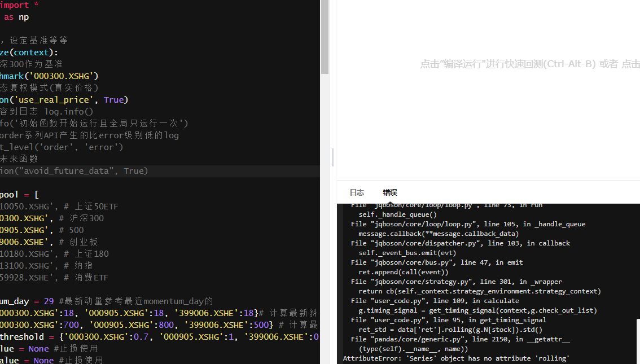Click traceback line "user_code.py", line 109

tap(435, 301)
